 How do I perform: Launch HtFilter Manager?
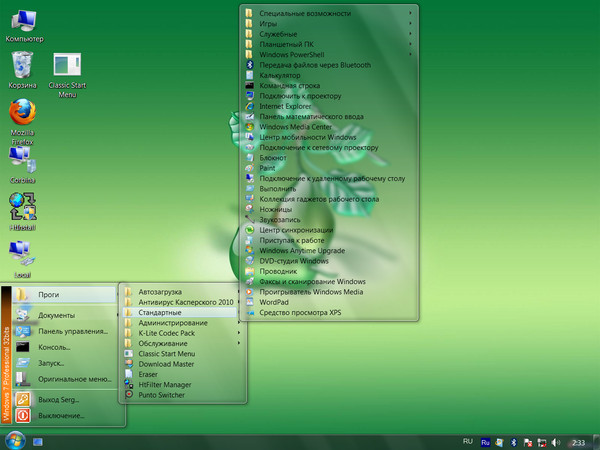[182, 385]
